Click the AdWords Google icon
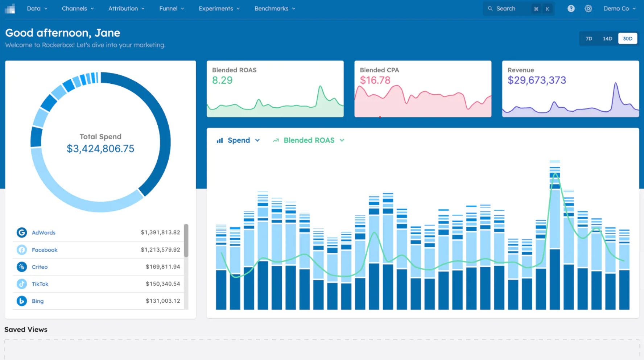 click(22, 232)
